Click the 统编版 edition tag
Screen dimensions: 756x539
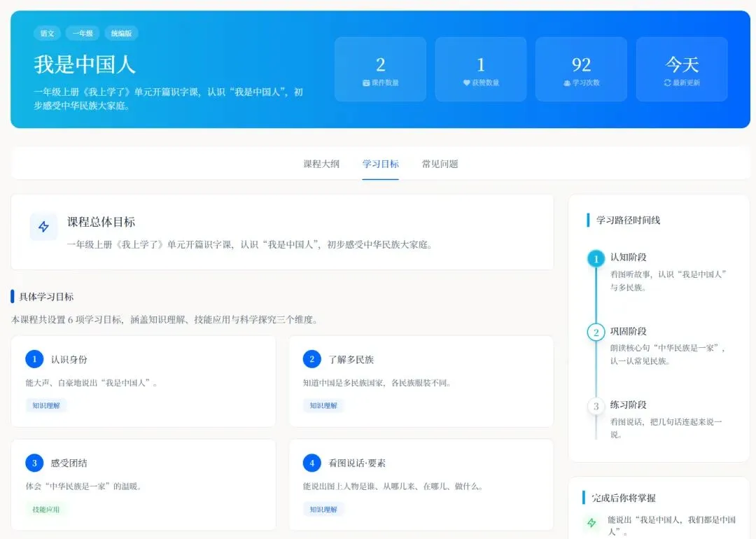(x=121, y=34)
